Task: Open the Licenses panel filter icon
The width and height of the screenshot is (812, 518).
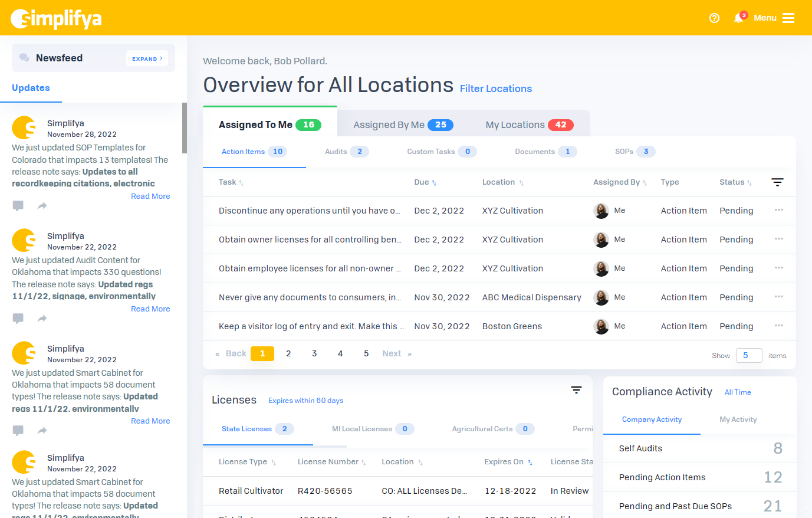Action: pos(576,390)
